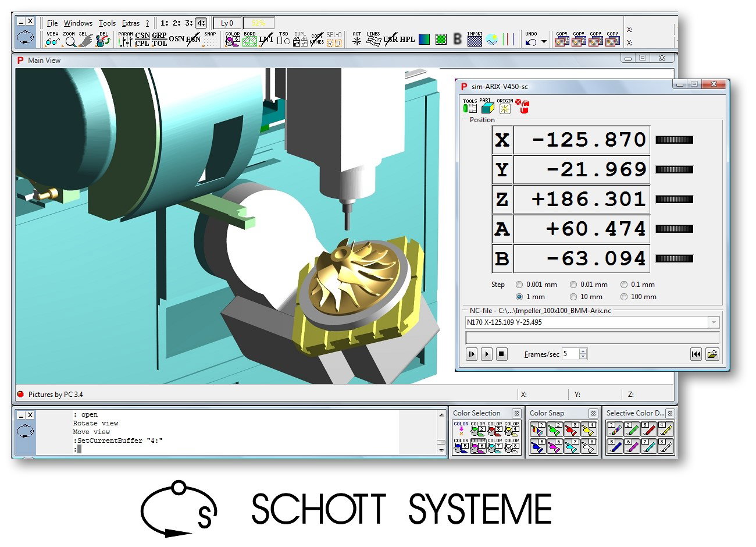The image size is (756, 547).
Task: Open the SNAP grid tool
Action: pyautogui.click(x=210, y=40)
